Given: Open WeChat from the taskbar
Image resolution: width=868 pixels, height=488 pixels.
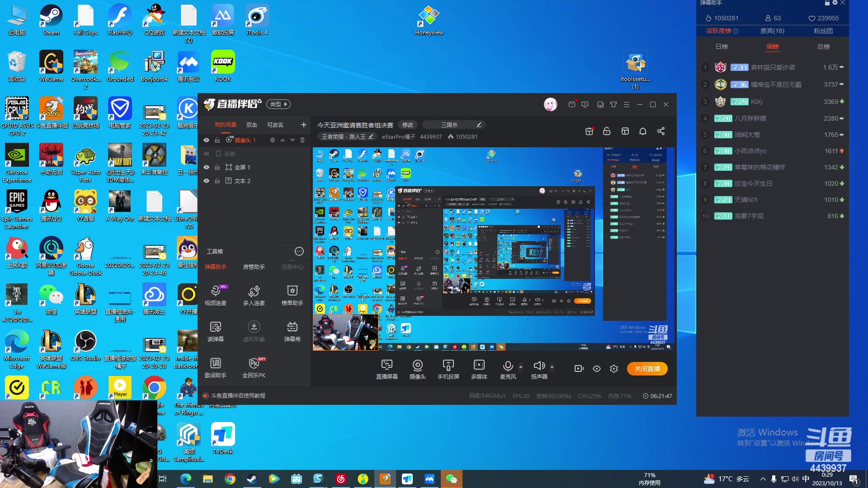Looking at the screenshot, I should click(x=451, y=479).
